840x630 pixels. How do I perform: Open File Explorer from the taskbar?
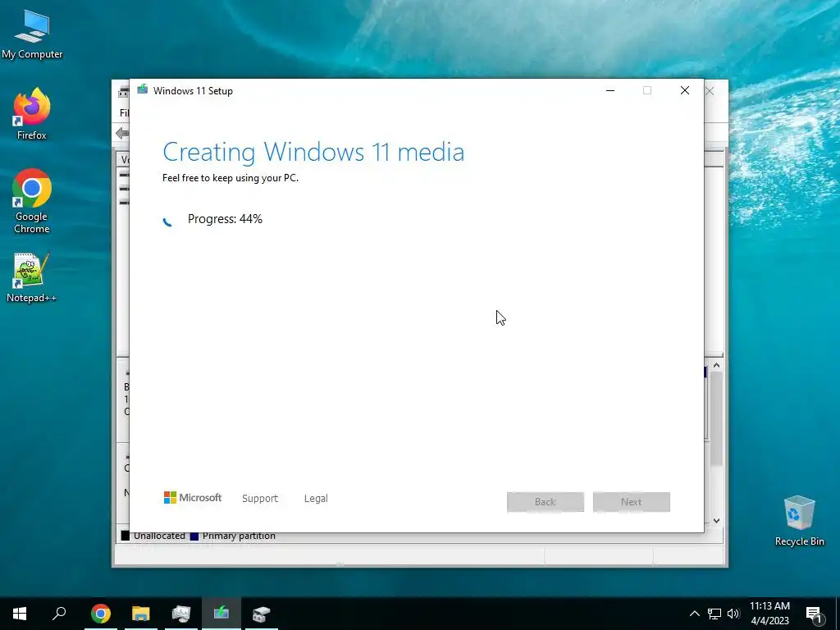pyautogui.click(x=141, y=614)
